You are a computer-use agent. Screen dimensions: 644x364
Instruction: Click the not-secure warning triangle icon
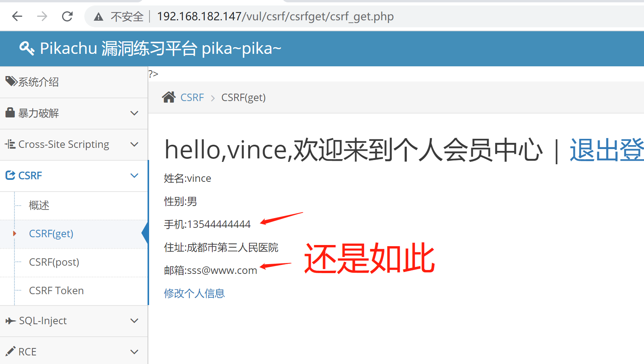tap(98, 17)
